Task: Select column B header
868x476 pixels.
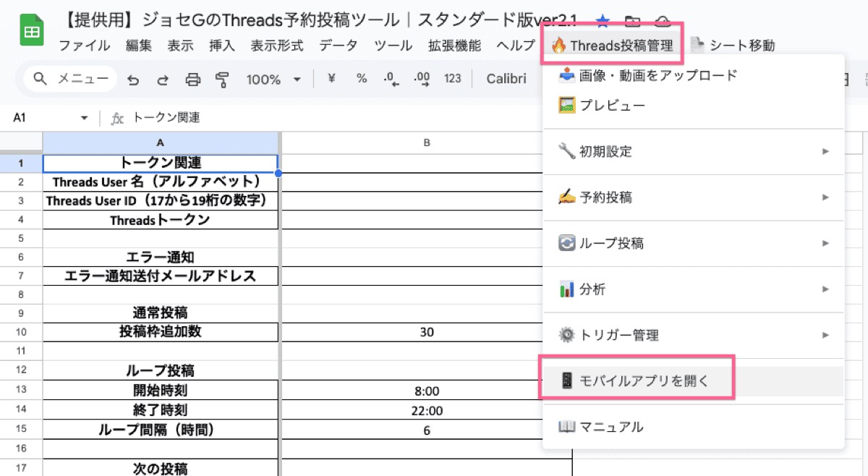Action: tap(427, 143)
